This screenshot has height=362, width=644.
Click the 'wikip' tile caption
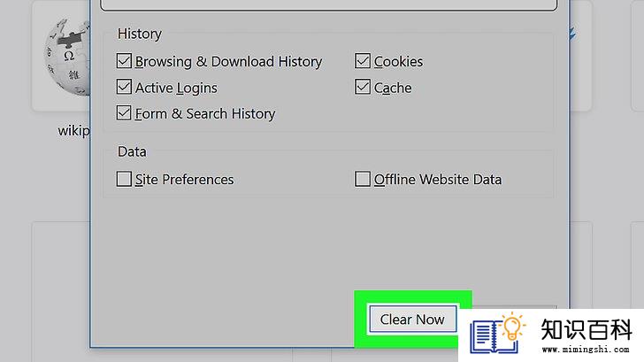[74, 131]
